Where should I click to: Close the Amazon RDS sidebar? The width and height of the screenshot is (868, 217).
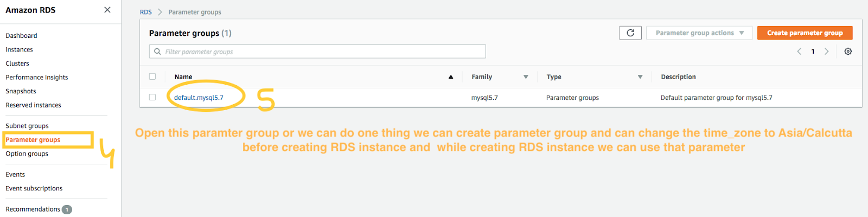click(x=107, y=10)
